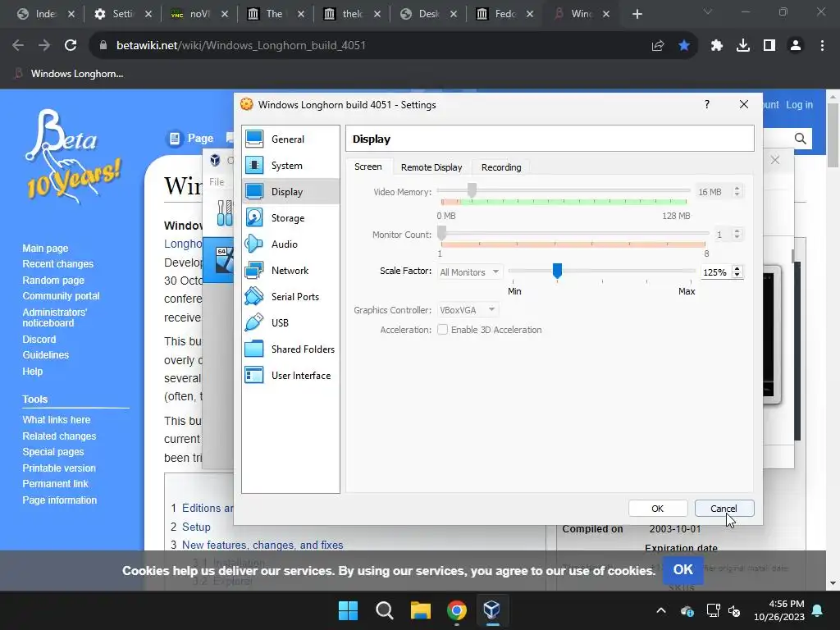
Task: Open Shared Folders settings category
Action: click(290, 349)
